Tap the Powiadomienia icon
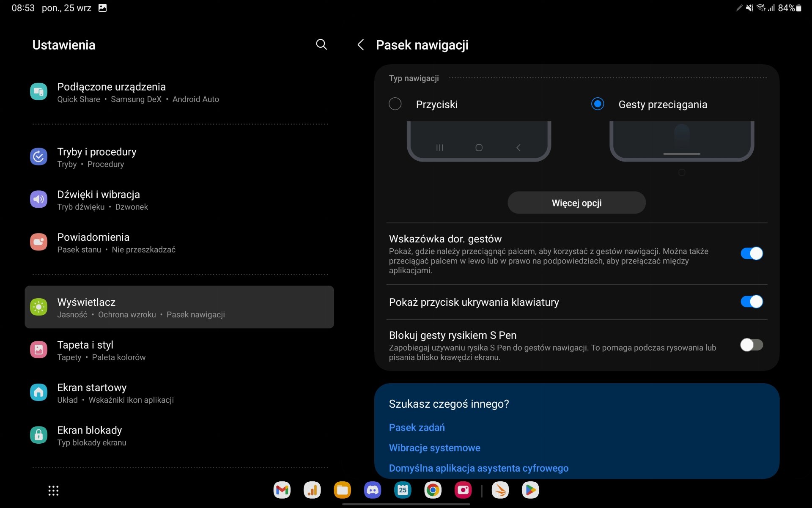The image size is (812, 508). tap(38, 242)
